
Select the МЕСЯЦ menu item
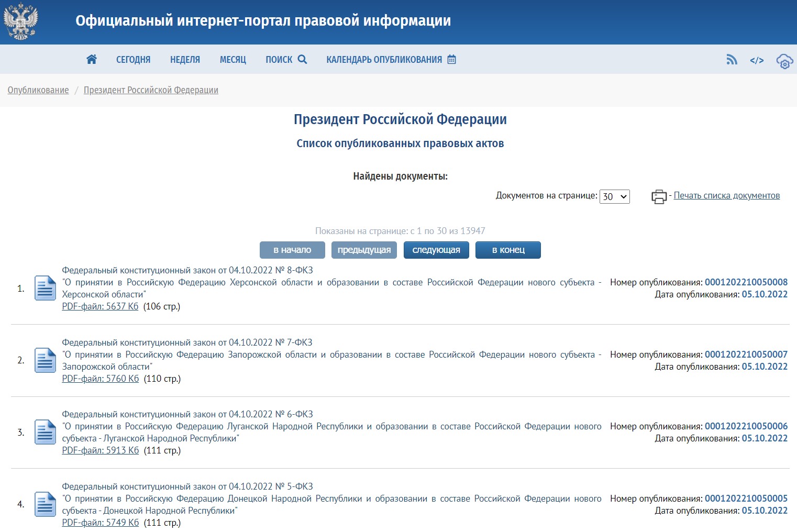point(233,60)
